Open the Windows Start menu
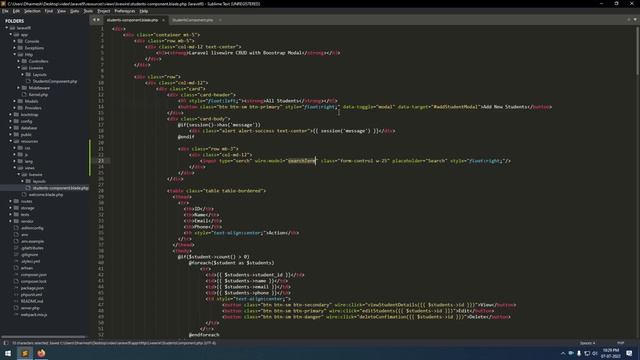This screenshot has width=640, height=360. [8, 353]
